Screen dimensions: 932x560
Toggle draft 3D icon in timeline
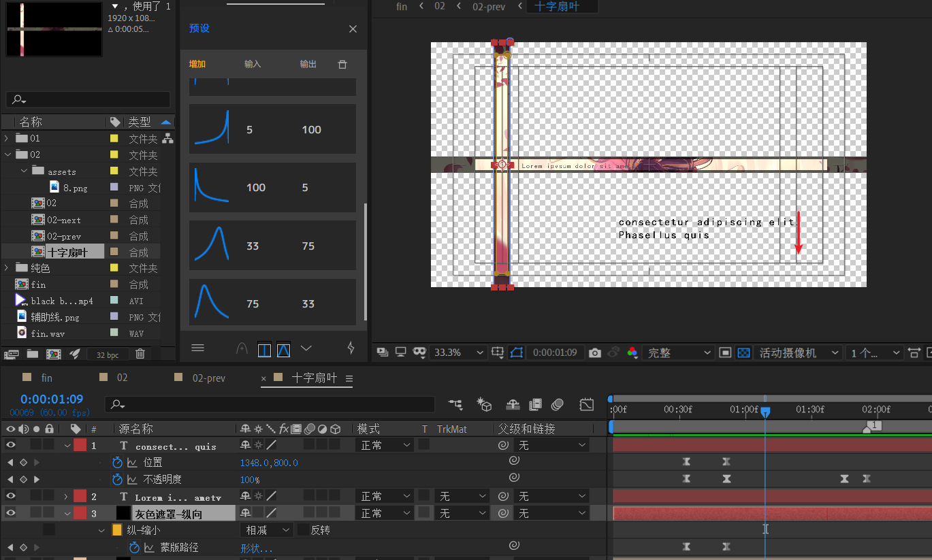click(484, 405)
